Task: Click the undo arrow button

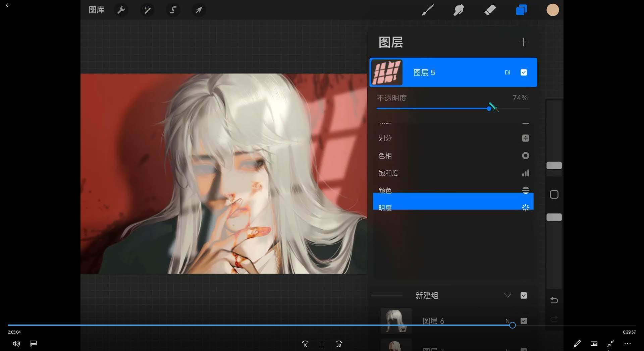Action: (554, 300)
